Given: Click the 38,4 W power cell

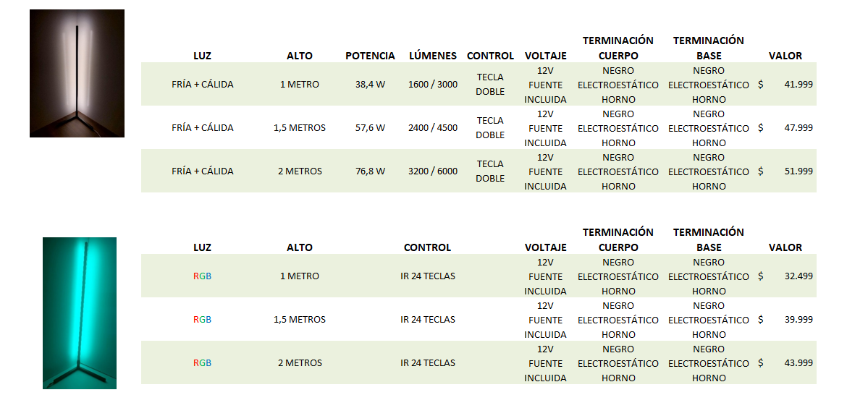Looking at the screenshot, I should [x=371, y=84].
